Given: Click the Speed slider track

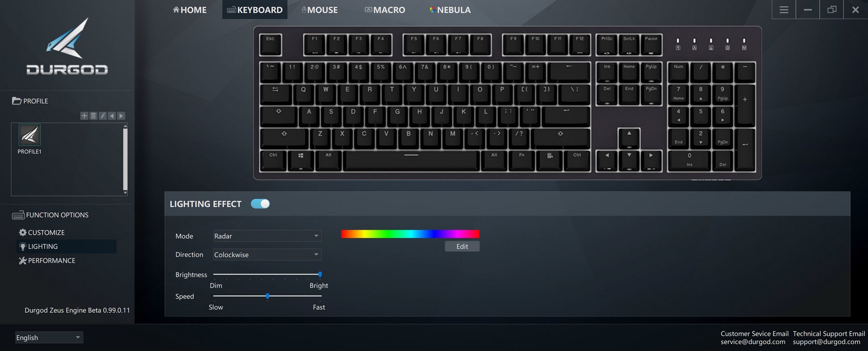Looking at the screenshot, I should point(267,296).
